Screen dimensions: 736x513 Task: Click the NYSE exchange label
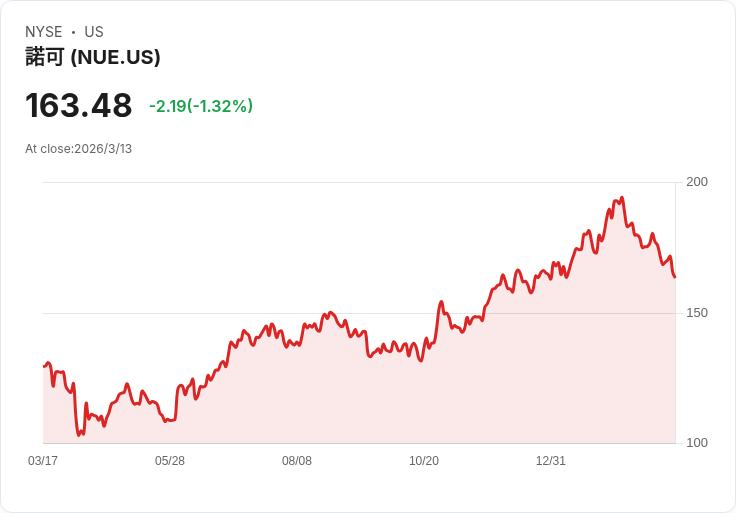(44, 32)
